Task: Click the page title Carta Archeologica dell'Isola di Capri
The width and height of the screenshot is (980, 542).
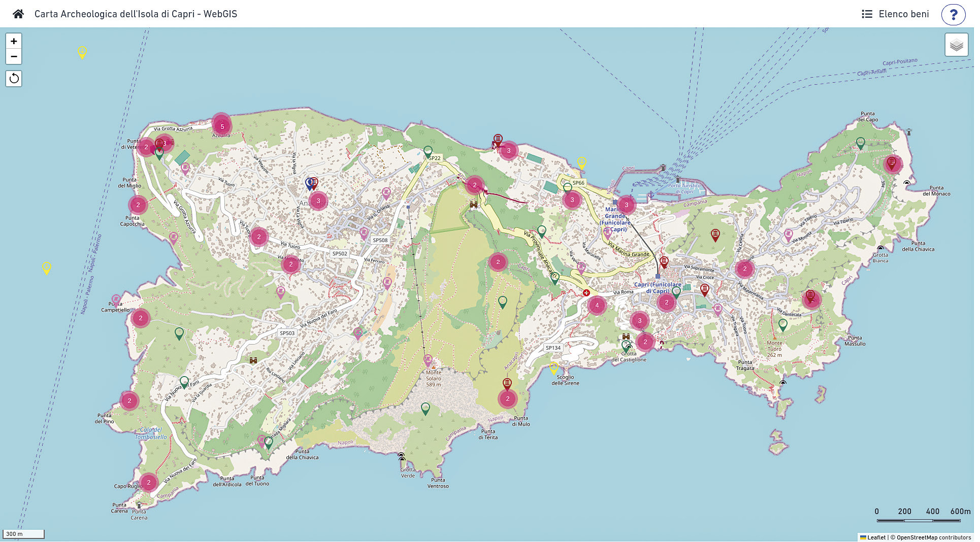Action: pyautogui.click(x=136, y=14)
